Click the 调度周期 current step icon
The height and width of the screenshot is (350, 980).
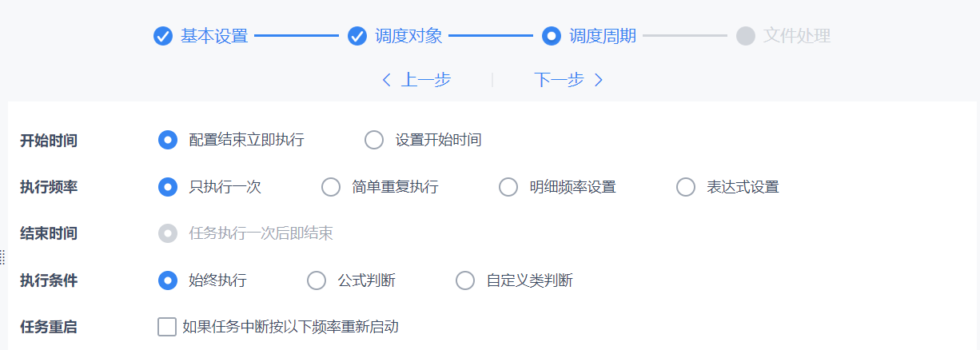[x=552, y=36]
